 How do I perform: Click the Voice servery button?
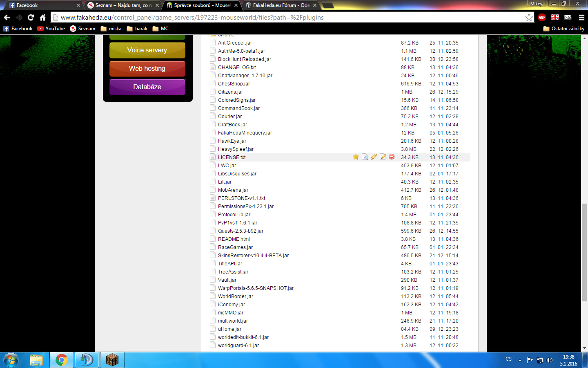click(147, 50)
